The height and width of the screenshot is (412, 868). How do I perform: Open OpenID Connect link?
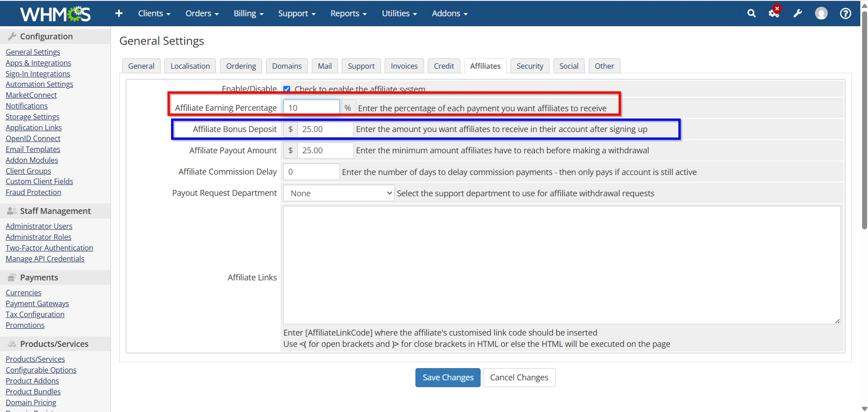[33, 138]
